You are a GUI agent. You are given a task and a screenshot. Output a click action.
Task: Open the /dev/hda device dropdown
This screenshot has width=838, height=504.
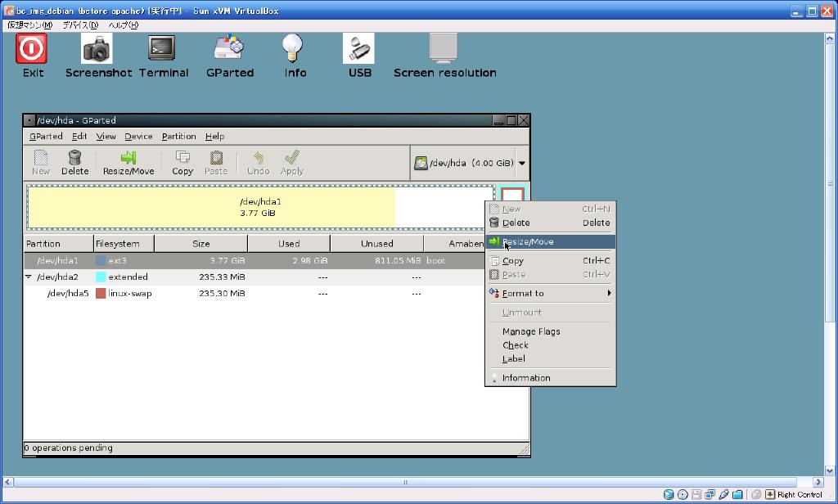pos(469,163)
